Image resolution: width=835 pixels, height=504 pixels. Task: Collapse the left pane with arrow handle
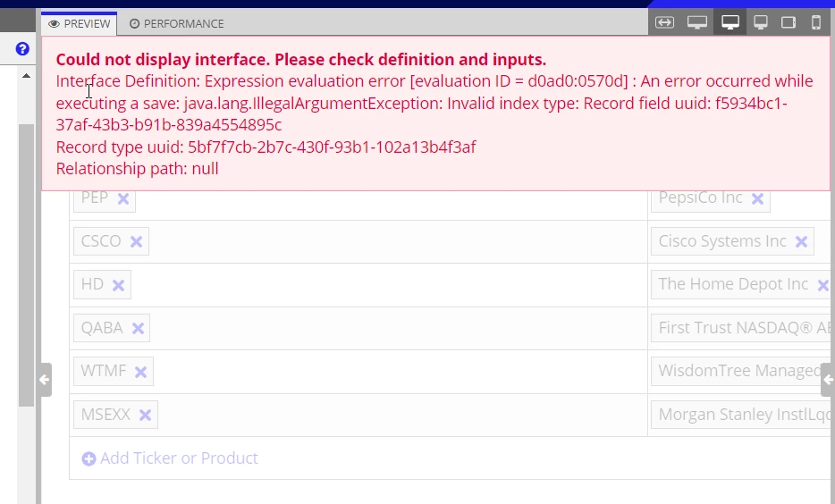pos(46,380)
